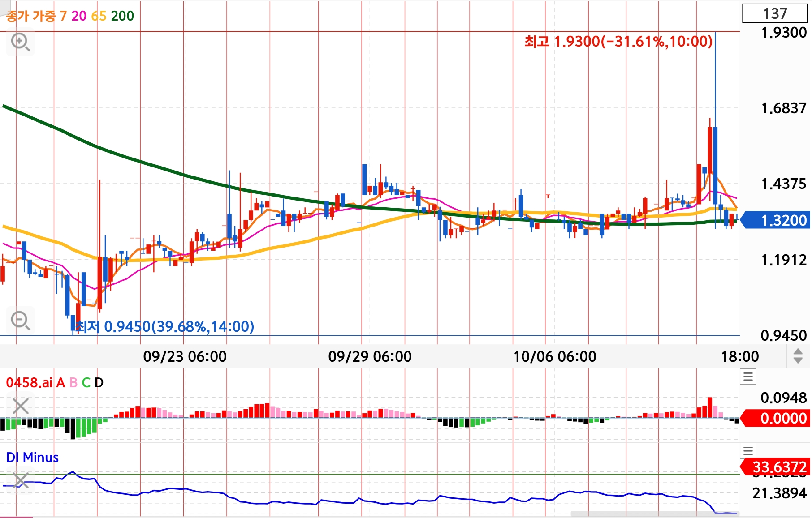This screenshot has height=518, width=812.
Task: Click the 0.0948 indicator axis label
Action: pos(784,398)
